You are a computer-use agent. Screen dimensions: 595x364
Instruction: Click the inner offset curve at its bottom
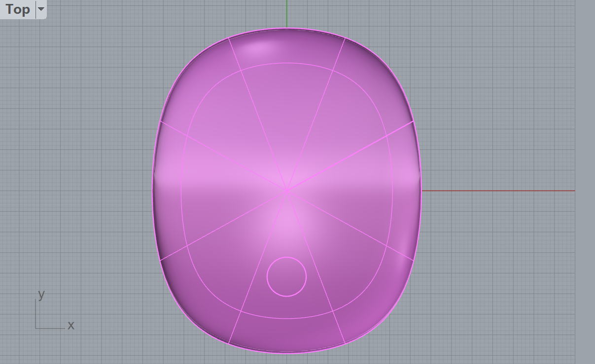point(287,318)
